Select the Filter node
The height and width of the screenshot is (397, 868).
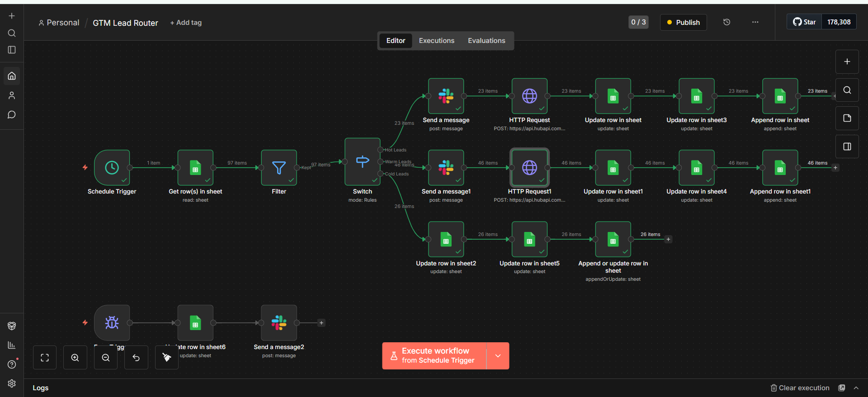click(x=279, y=168)
